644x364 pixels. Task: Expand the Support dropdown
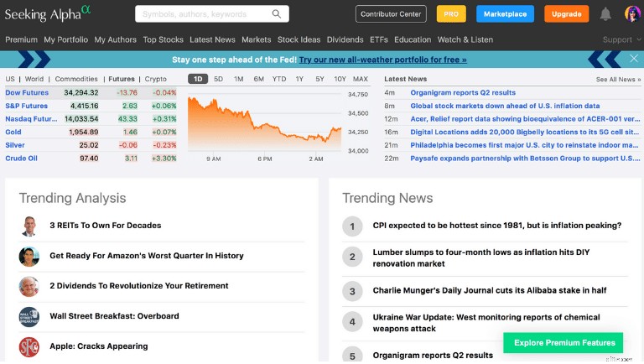tap(621, 40)
